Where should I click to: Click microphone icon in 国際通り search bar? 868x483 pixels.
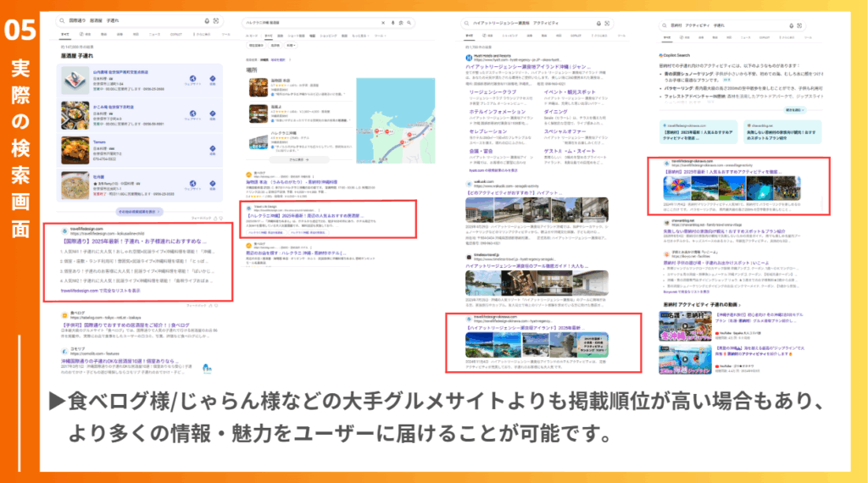click(x=207, y=19)
